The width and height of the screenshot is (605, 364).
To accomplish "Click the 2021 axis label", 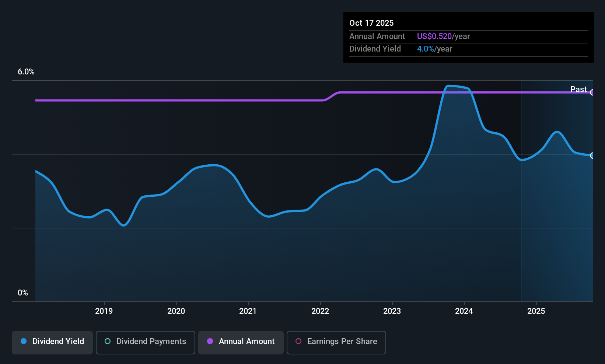I will 248,311.
